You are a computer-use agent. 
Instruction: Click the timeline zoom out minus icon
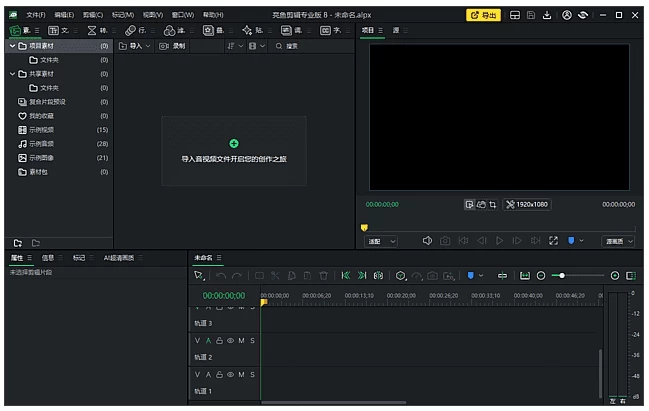[x=541, y=276]
